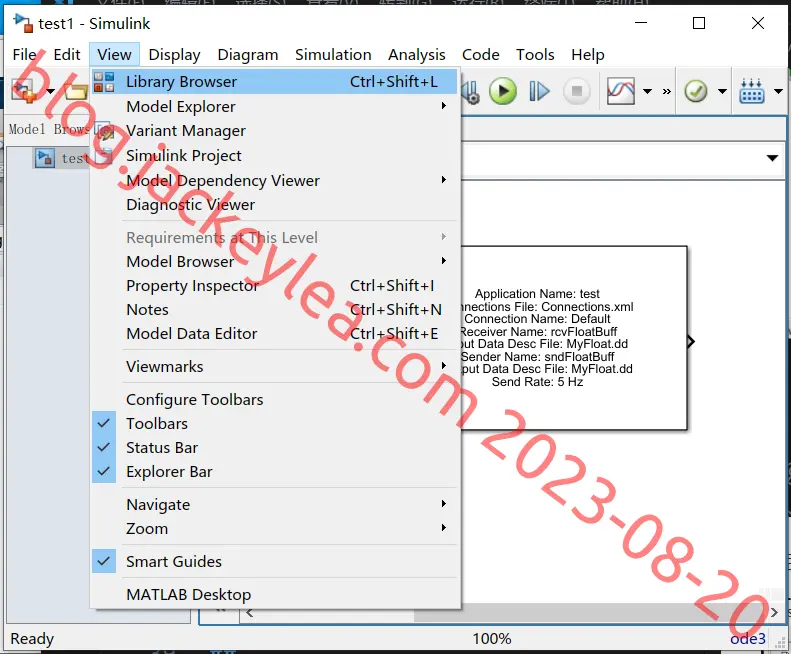This screenshot has width=791, height=654.
Task: Select test1 node in Model Browser
Action: 61,158
